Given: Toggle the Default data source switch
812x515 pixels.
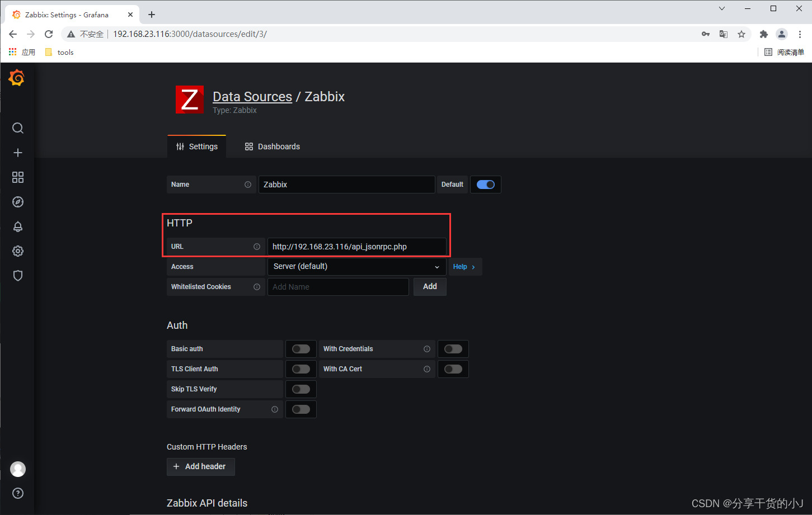Looking at the screenshot, I should pos(486,185).
